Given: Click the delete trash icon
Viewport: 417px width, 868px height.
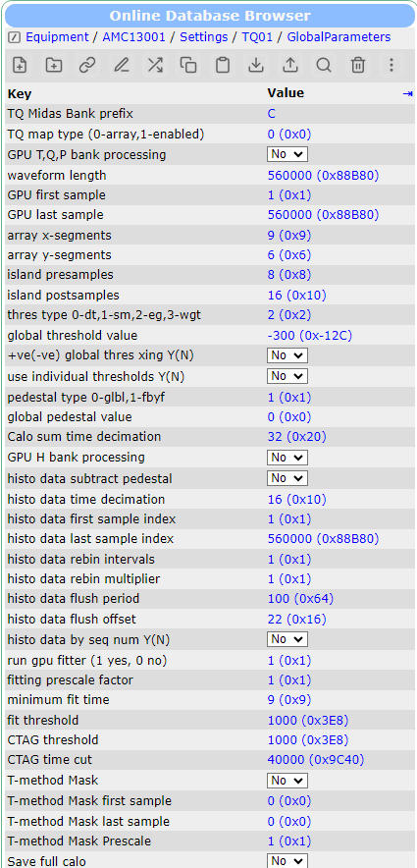Looking at the screenshot, I should tap(358, 65).
